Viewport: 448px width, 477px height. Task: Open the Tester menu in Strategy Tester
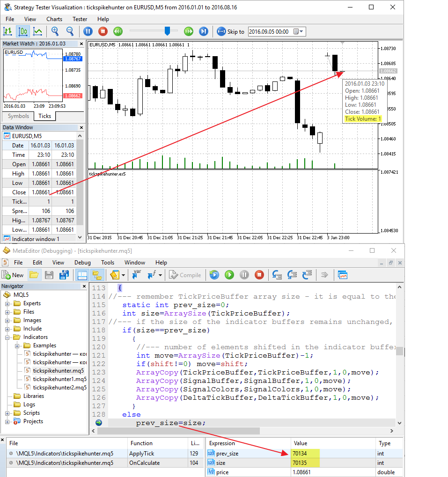(x=80, y=19)
